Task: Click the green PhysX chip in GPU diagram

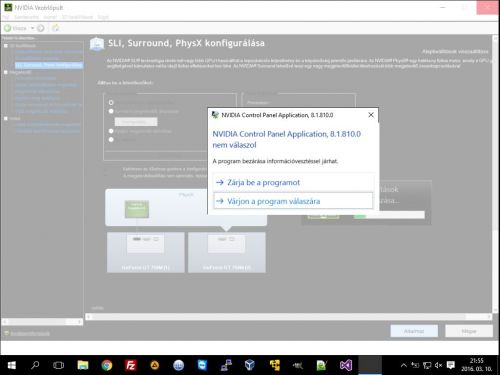Action: pos(137,209)
